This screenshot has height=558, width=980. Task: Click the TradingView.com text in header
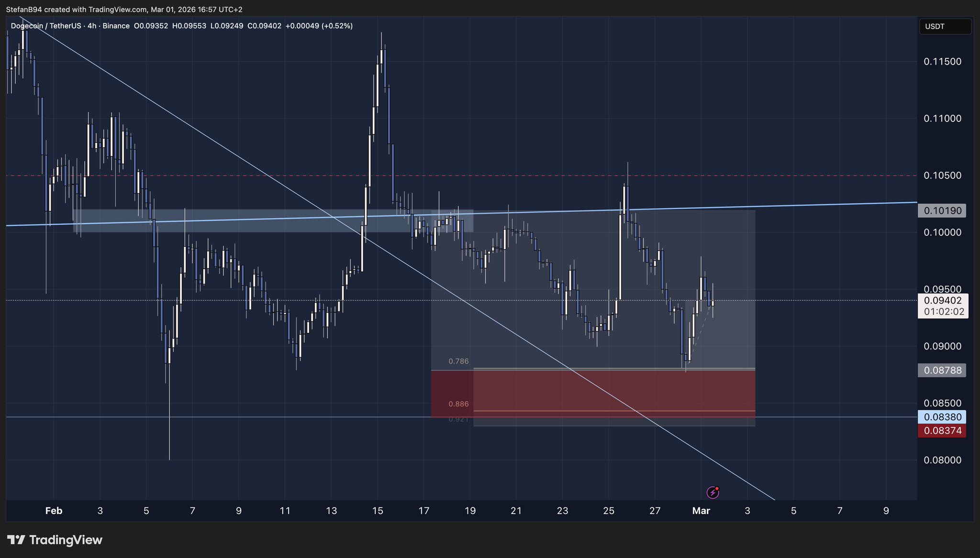click(117, 10)
